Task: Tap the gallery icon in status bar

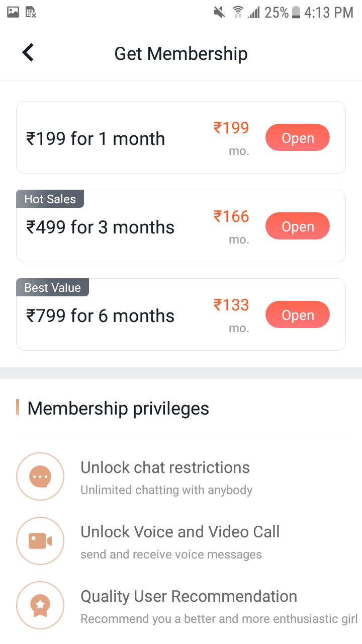Action: (x=13, y=12)
